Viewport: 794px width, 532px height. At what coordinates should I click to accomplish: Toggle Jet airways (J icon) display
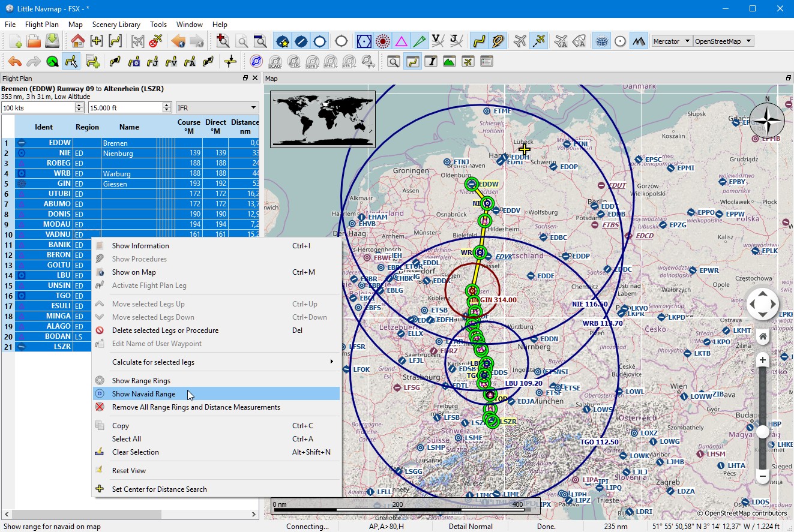pyautogui.click(x=457, y=41)
